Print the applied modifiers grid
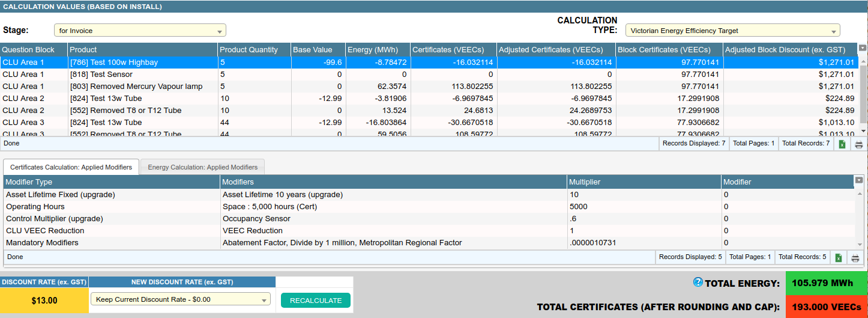This screenshot has height=318, width=868. point(855,258)
